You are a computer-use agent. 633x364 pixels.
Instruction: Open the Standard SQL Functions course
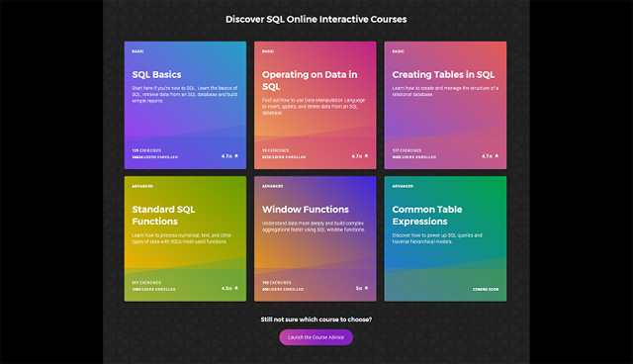click(185, 238)
